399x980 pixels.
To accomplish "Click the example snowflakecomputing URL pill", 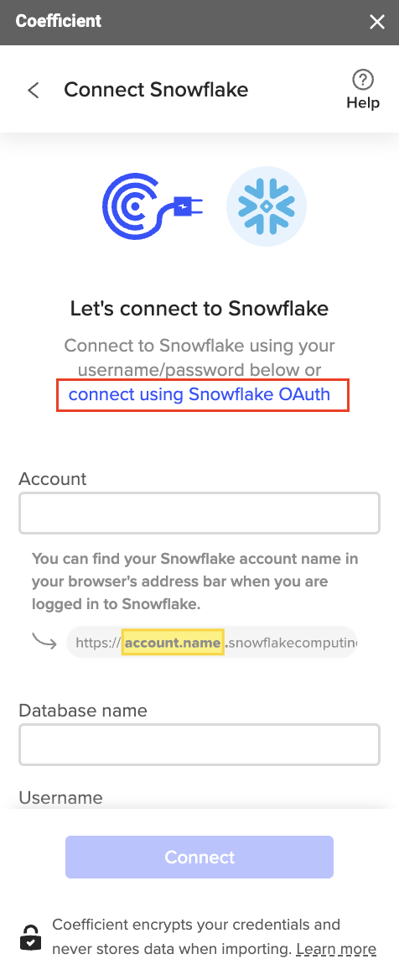I will (212, 642).
